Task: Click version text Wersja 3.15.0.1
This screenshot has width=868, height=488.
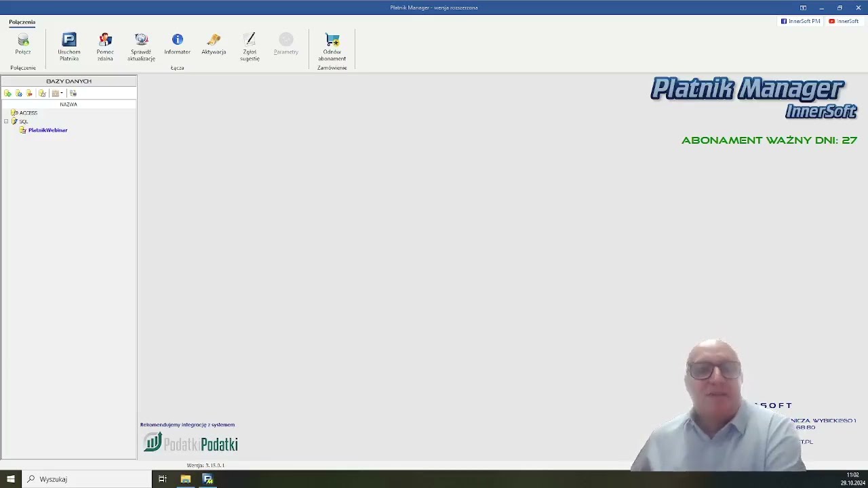Action: coord(205,466)
